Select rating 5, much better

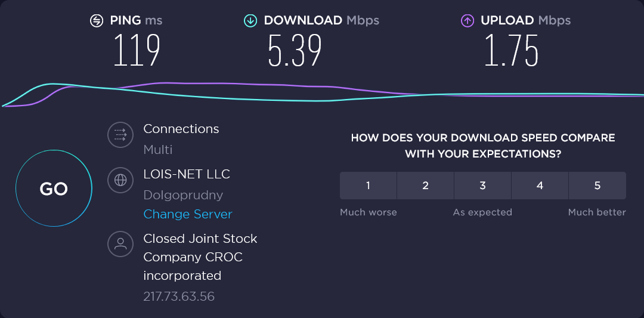pyautogui.click(x=597, y=186)
